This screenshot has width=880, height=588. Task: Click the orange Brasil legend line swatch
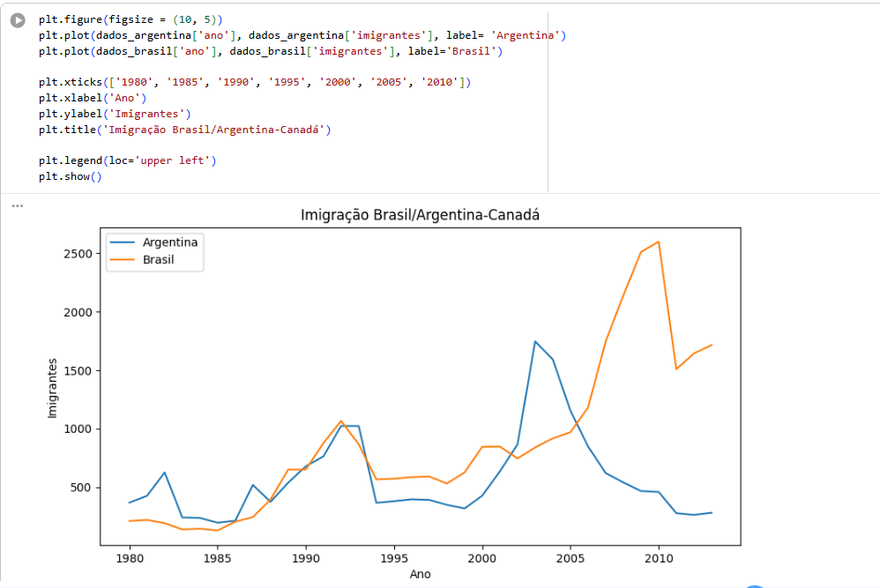pyautogui.click(x=123, y=260)
